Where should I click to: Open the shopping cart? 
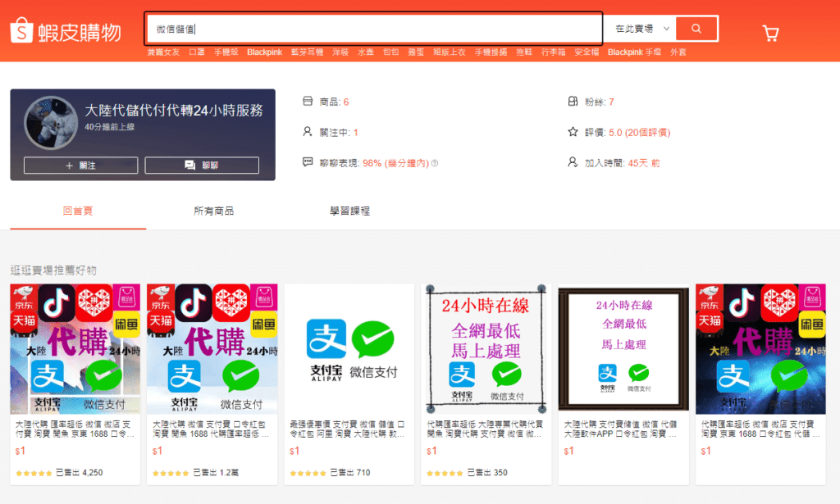click(x=770, y=34)
